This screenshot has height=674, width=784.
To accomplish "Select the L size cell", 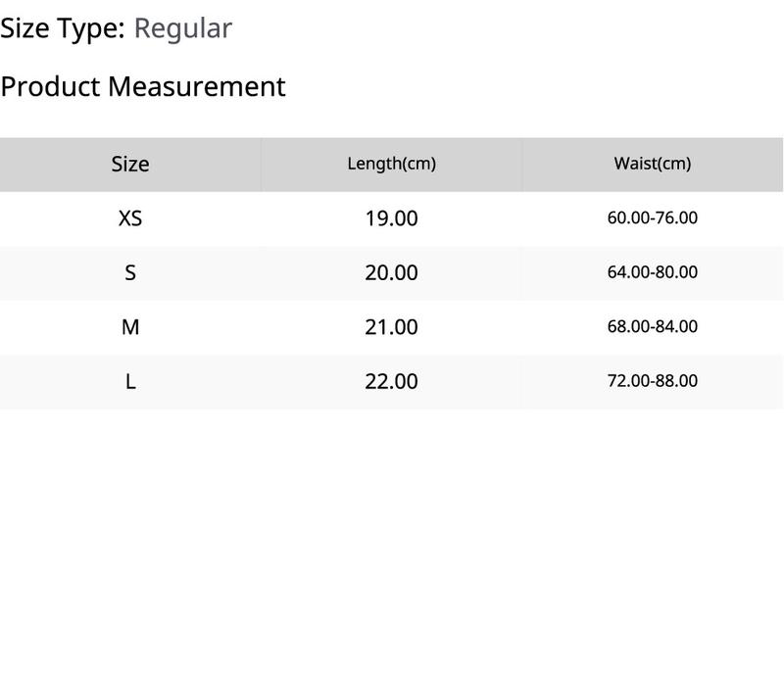I will tap(130, 382).
